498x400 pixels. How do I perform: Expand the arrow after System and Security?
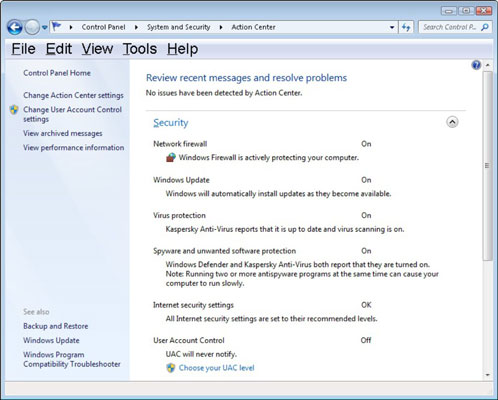pos(221,27)
